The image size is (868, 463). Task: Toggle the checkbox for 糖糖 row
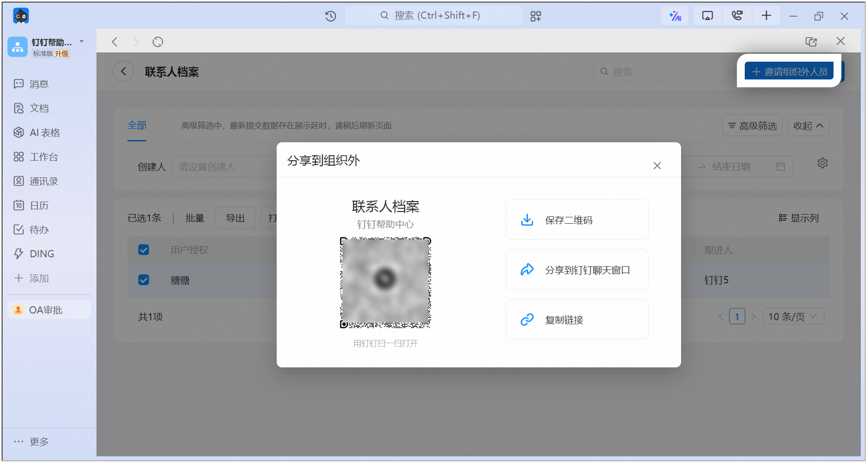(144, 280)
